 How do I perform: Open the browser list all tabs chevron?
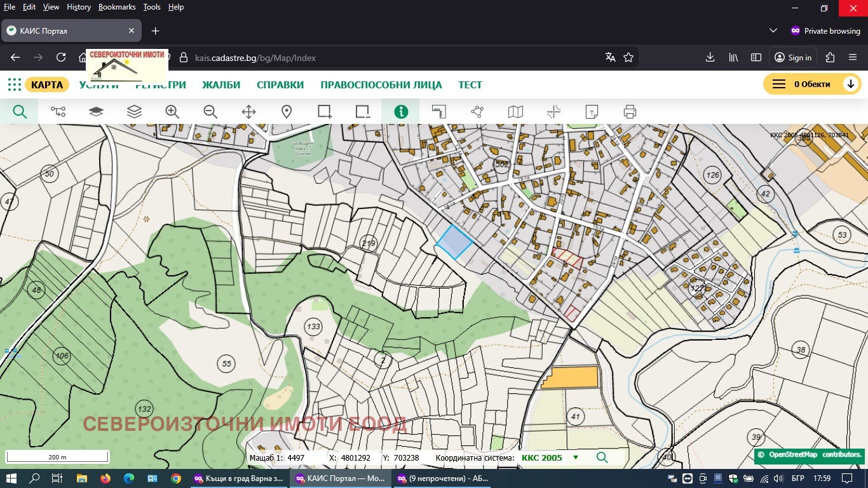point(773,30)
